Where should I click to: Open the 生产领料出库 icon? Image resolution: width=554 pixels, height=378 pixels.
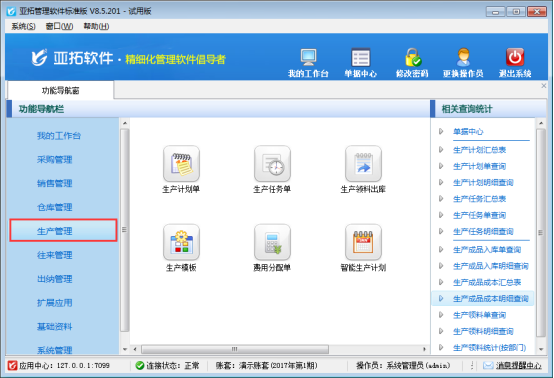[364, 164]
